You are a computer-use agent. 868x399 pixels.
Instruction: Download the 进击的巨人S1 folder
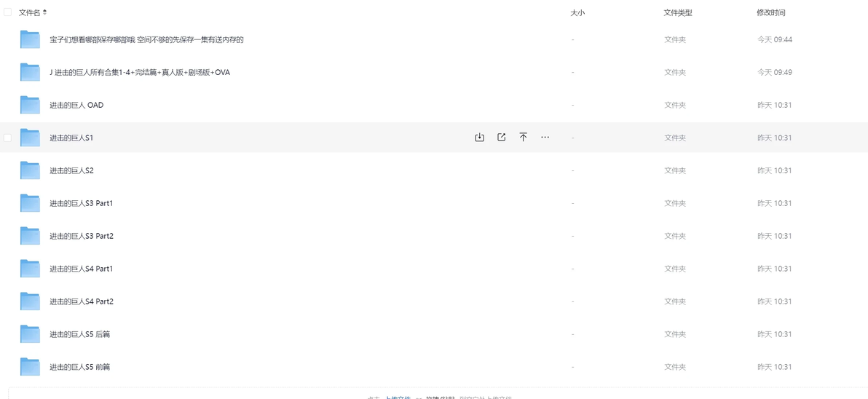click(479, 137)
